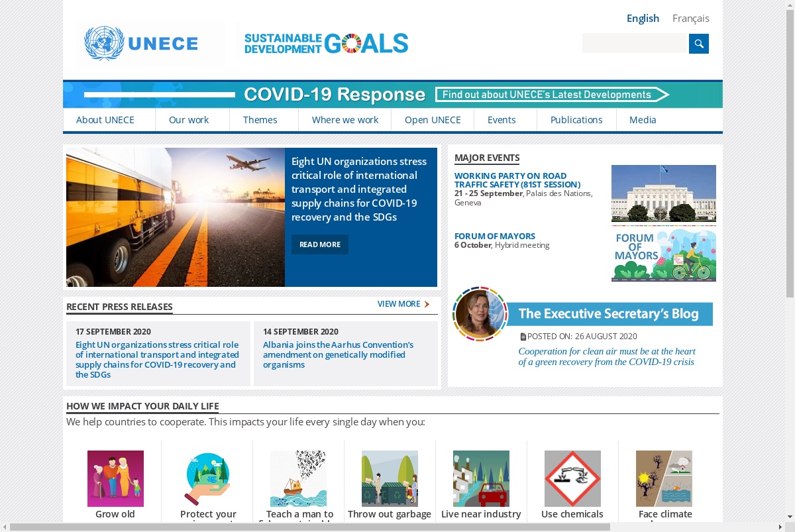Click the Throw out garbage icon
795x532 pixels.
pos(390,478)
